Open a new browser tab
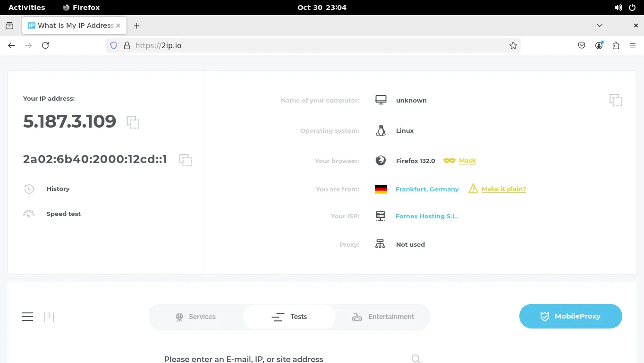Viewport: 644px width, 363px height. pyautogui.click(x=136, y=26)
